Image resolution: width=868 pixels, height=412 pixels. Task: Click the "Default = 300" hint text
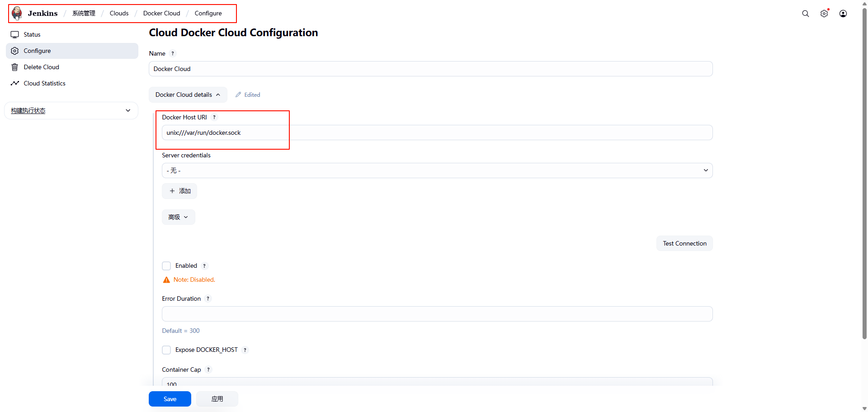[x=181, y=331]
